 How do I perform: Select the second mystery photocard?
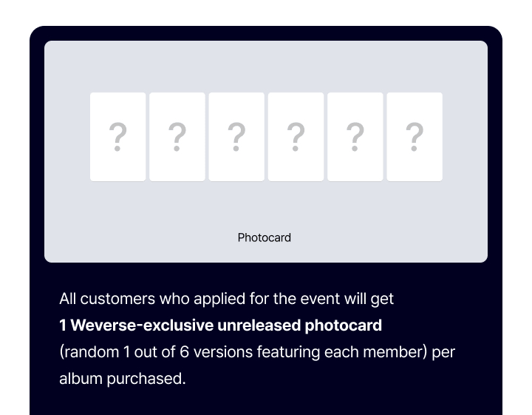pos(177,137)
